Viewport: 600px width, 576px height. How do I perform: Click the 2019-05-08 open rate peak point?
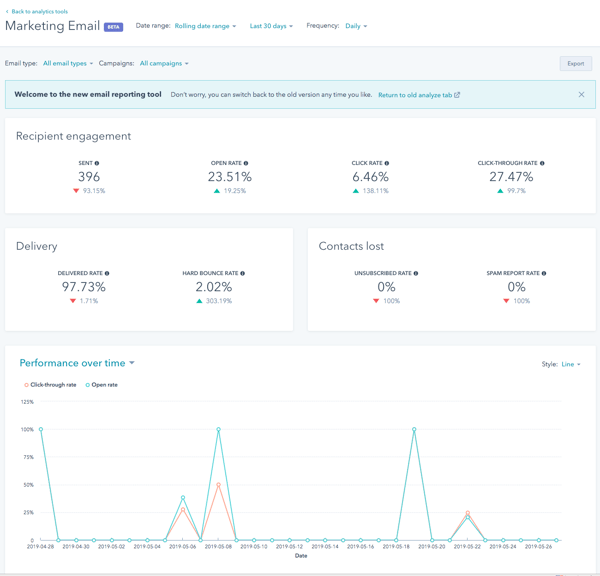pos(219,430)
